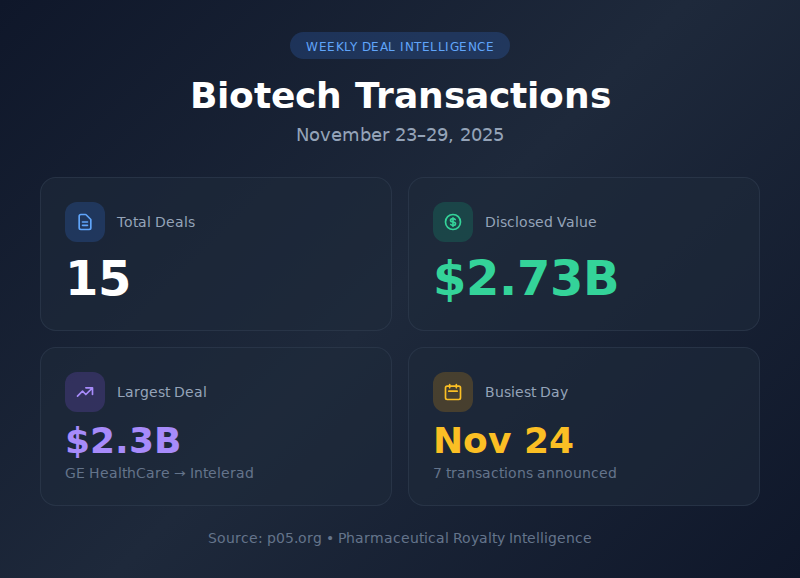Click the GE HealthCare → Intelerad text
Viewport: 800px width, 578px height.
pyautogui.click(x=160, y=473)
